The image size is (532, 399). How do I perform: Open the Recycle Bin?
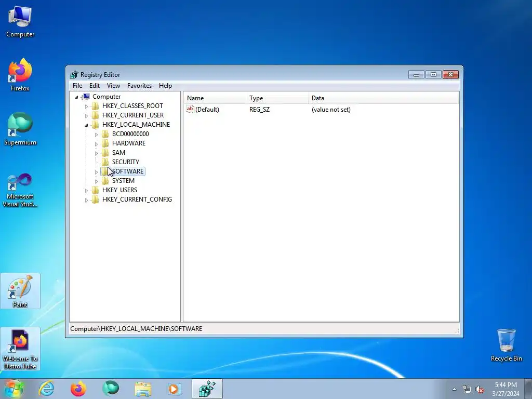[506, 345]
